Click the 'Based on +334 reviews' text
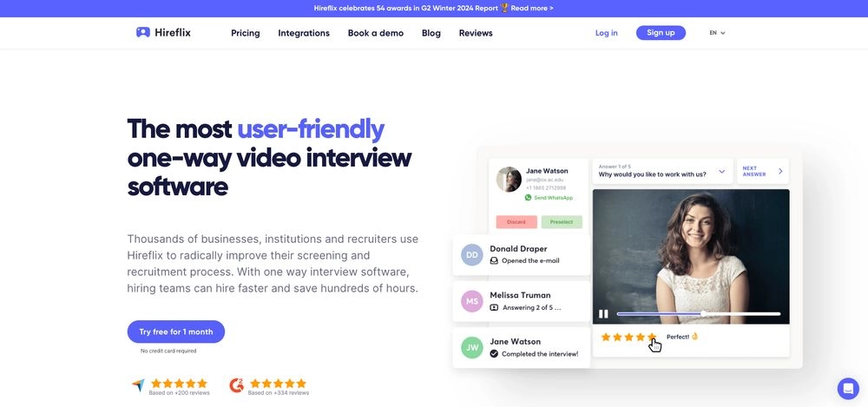The height and width of the screenshot is (407, 868). tap(279, 393)
